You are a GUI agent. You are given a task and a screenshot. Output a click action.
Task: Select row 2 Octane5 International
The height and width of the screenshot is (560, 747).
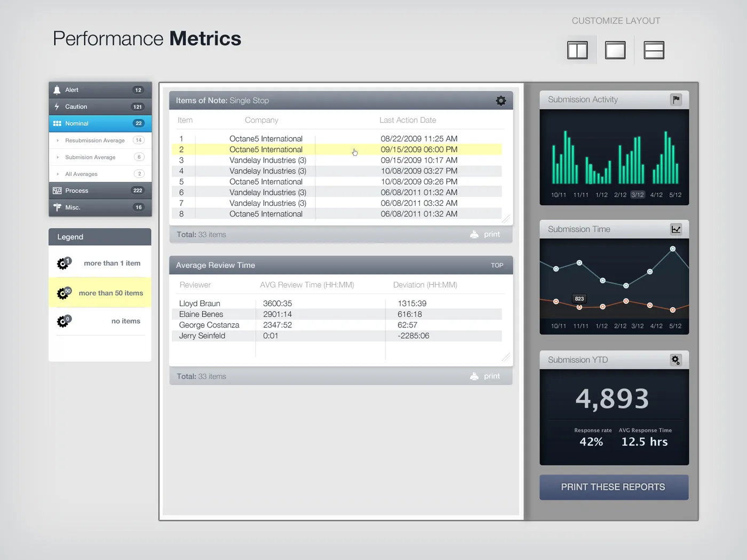(337, 149)
